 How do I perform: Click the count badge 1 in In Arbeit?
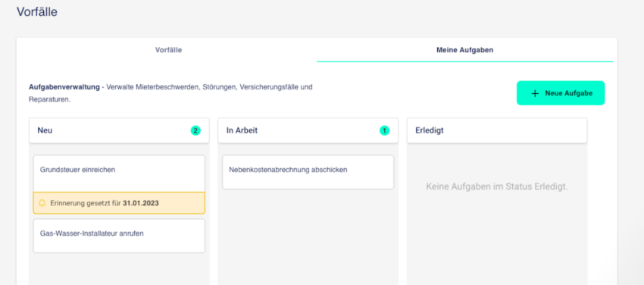(x=384, y=130)
